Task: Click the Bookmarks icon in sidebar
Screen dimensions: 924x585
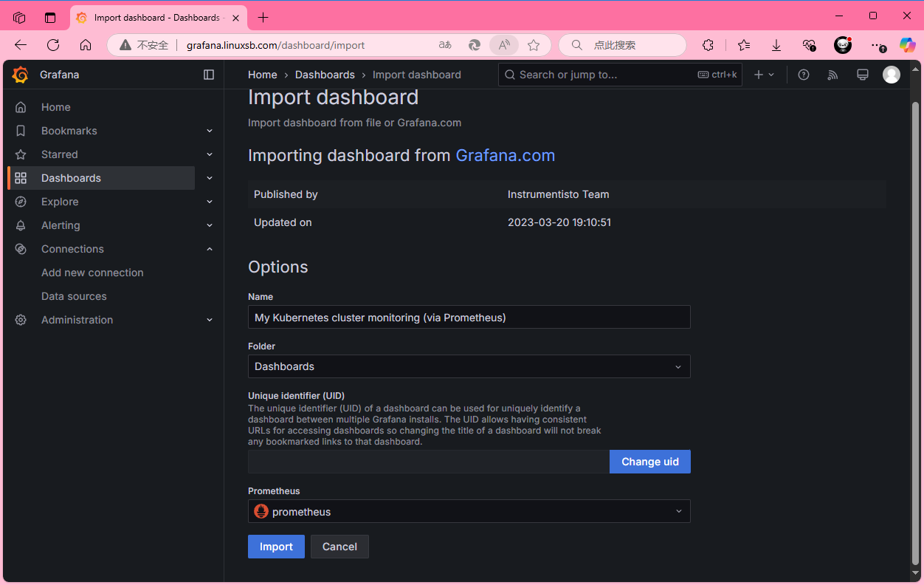Action: tap(21, 131)
